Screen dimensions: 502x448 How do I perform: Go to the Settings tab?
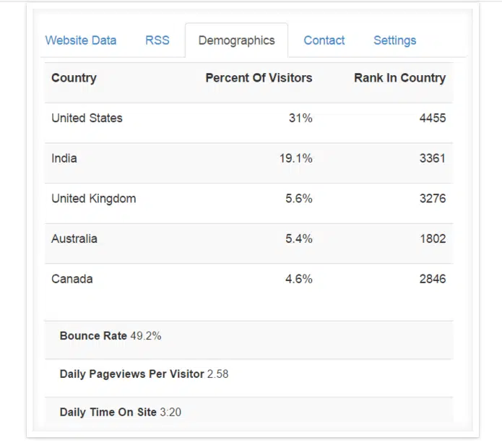pos(394,40)
